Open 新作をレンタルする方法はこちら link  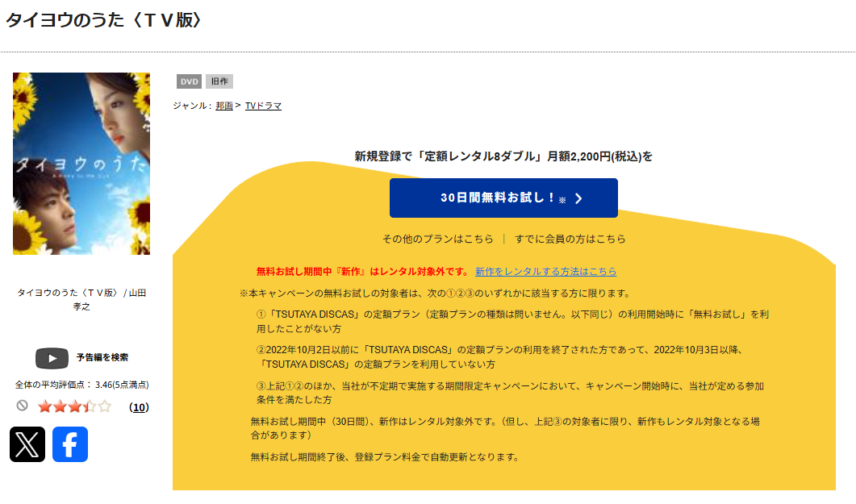[x=546, y=272]
